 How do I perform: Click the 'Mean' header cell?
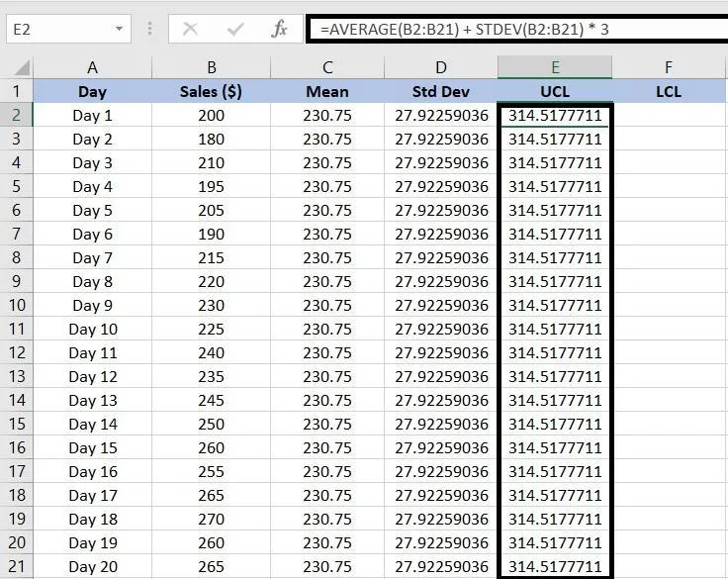[327, 91]
